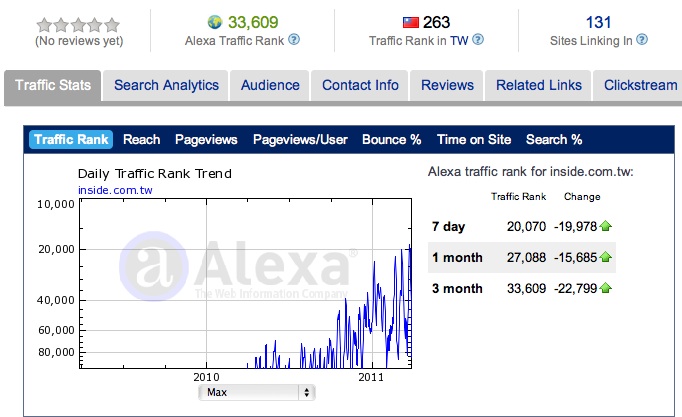Screen dimensions: 682x417
Task: Select the Bounce % chart option
Action: tap(391, 140)
